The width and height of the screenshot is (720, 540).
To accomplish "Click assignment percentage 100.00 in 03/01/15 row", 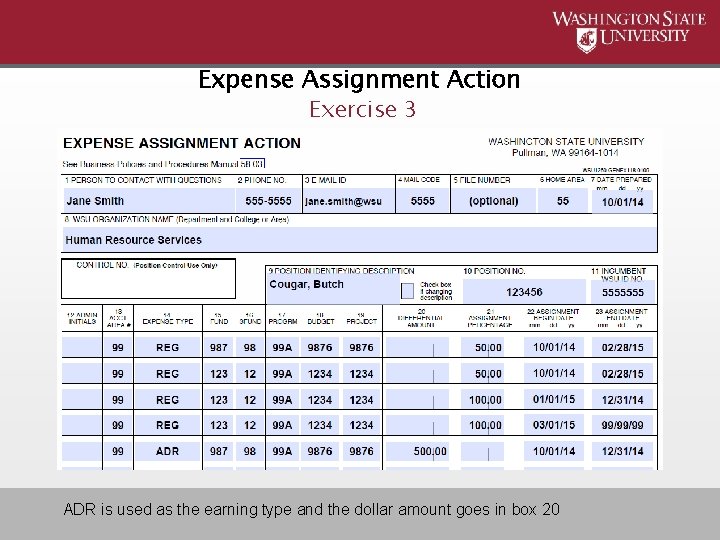I will click(483, 425).
